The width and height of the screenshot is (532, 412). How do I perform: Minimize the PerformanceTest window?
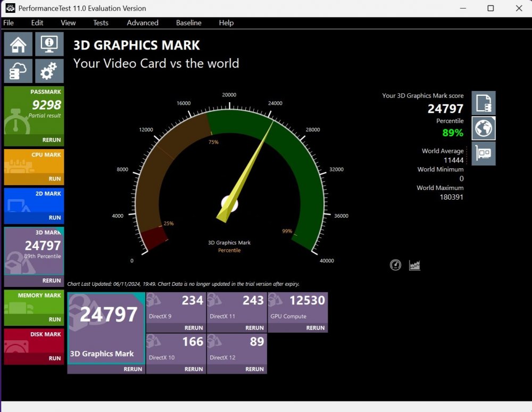pyautogui.click(x=463, y=8)
